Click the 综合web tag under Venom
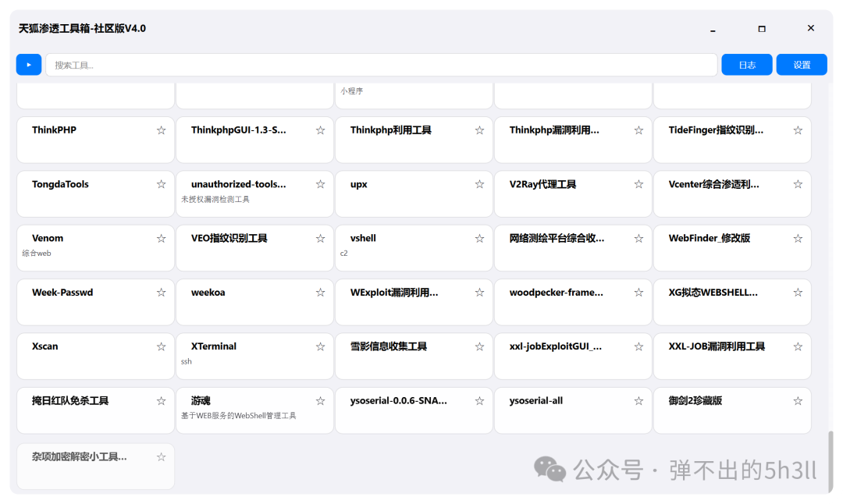843x504 pixels. point(37,253)
